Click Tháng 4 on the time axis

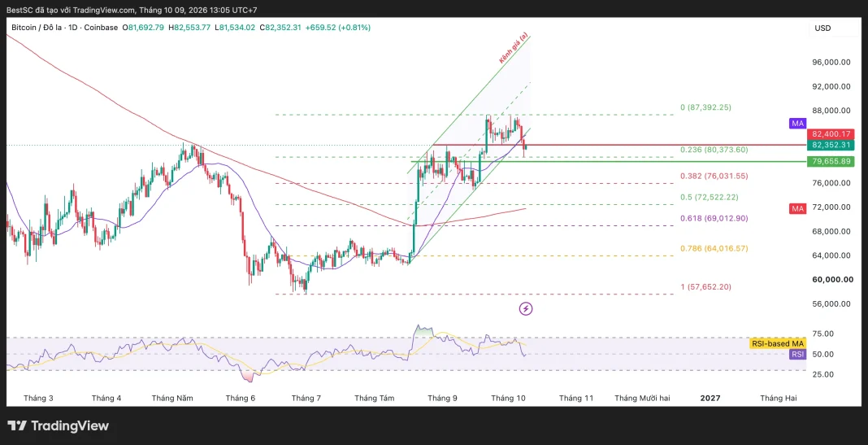pos(106,398)
